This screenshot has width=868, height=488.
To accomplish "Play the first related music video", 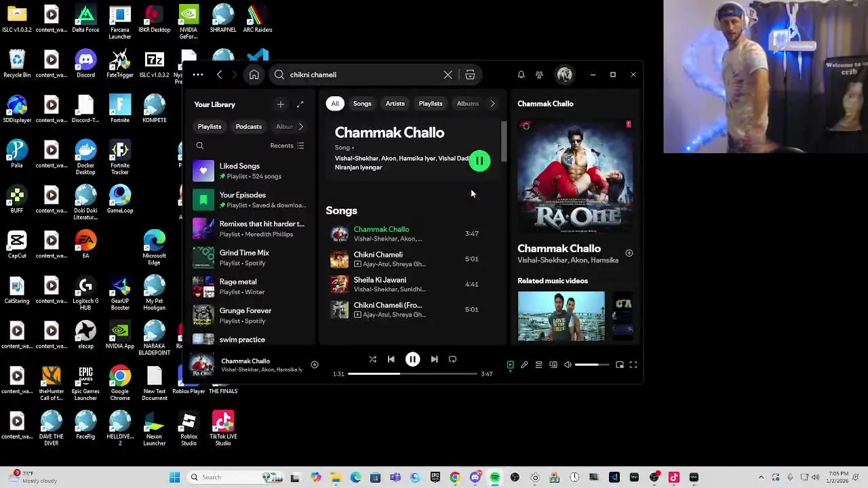I will click(x=561, y=317).
